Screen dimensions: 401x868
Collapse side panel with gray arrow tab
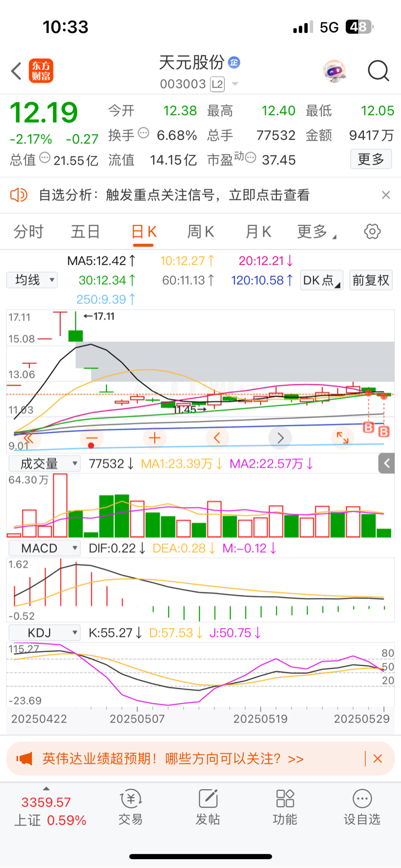pos(386,463)
